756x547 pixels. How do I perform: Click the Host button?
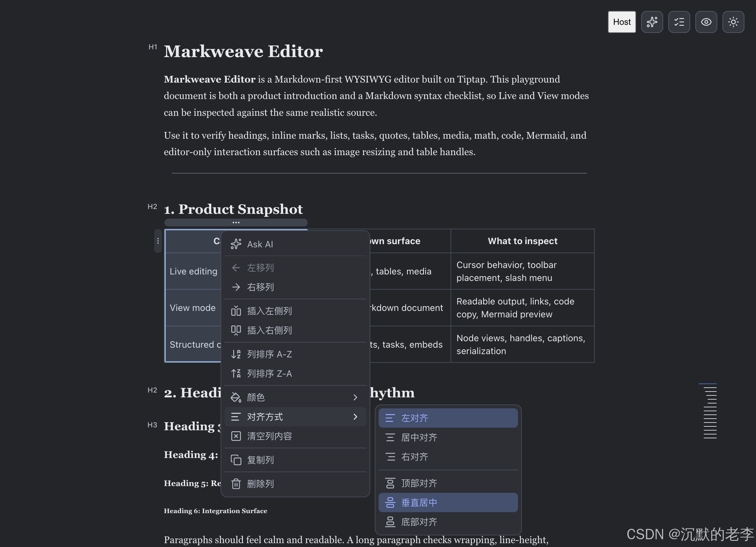(622, 22)
